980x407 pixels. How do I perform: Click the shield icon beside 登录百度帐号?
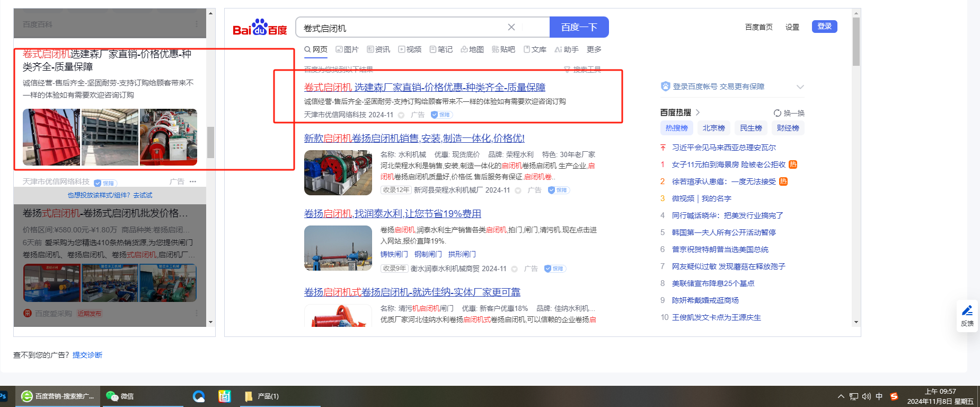pos(666,86)
